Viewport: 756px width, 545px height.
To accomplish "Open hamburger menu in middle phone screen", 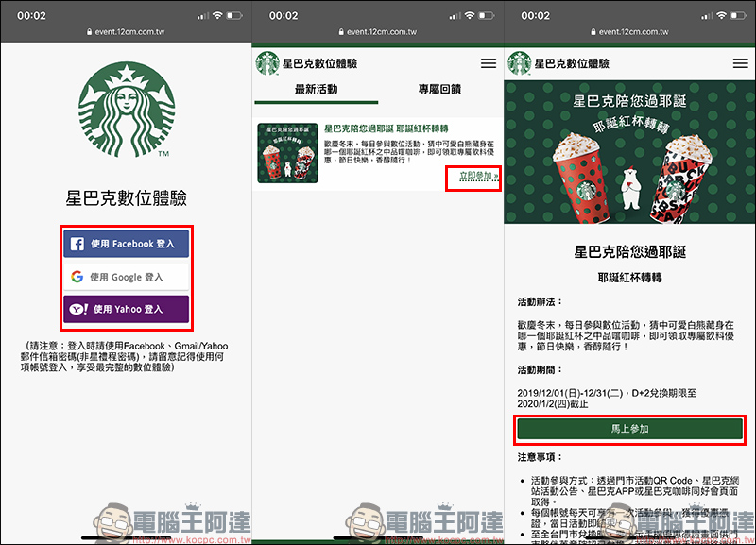I will pyautogui.click(x=489, y=63).
